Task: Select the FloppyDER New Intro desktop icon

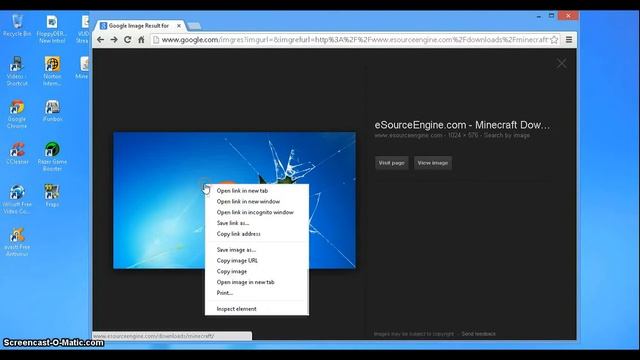Action: (52, 29)
